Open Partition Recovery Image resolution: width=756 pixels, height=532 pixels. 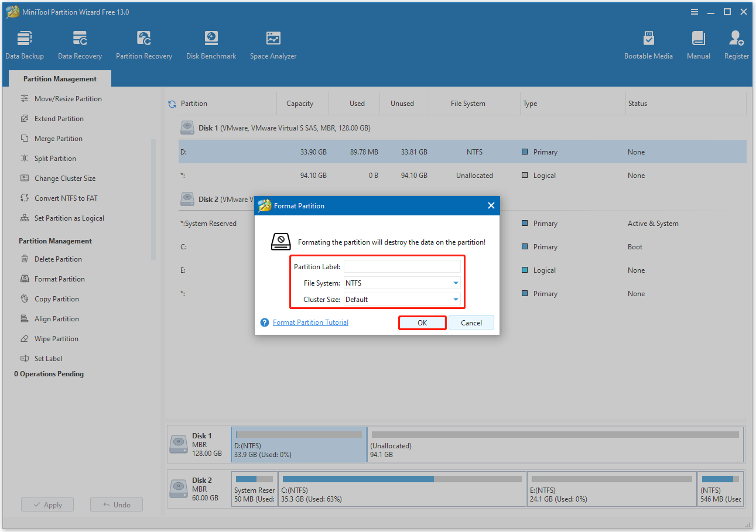(144, 44)
